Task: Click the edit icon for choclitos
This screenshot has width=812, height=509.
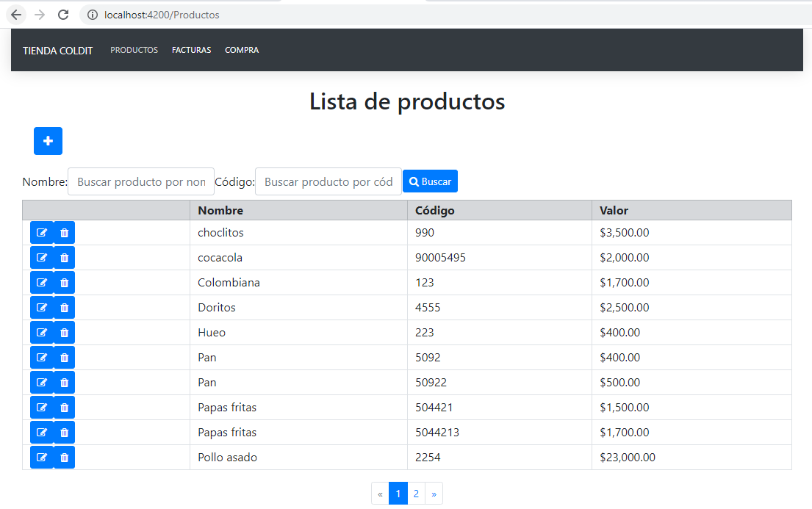Action: (42, 233)
